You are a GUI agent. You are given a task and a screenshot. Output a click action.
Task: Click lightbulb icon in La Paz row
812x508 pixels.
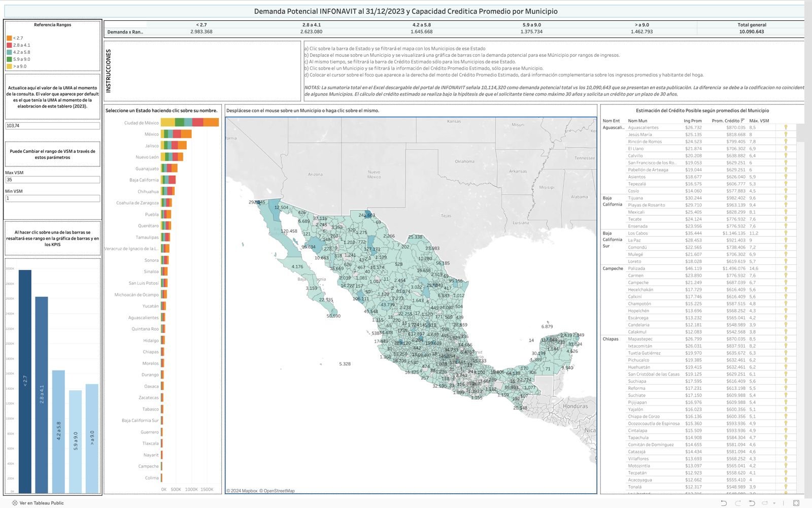point(786,241)
